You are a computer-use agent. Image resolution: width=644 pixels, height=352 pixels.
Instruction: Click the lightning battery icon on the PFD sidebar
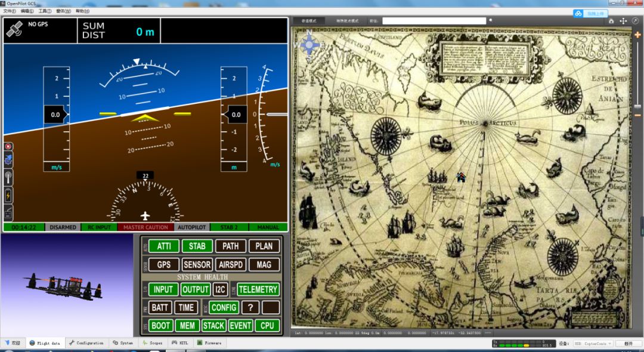click(x=8, y=196)
